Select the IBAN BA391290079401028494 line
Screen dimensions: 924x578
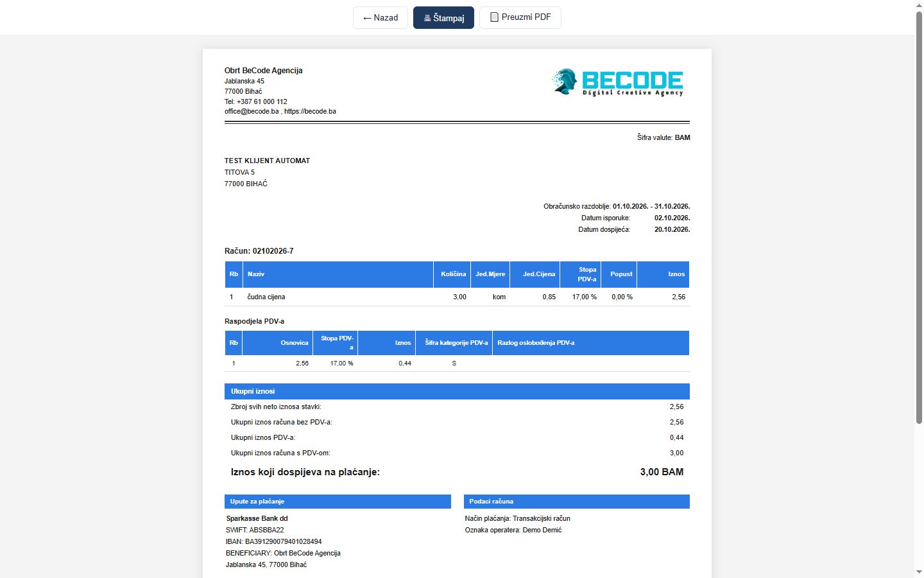(274, 541)
